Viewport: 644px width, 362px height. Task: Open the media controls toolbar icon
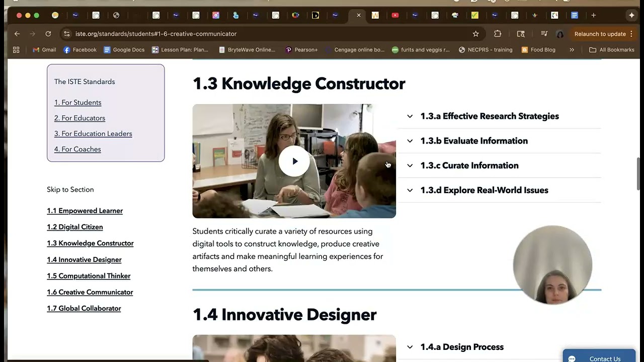point(544,34)
